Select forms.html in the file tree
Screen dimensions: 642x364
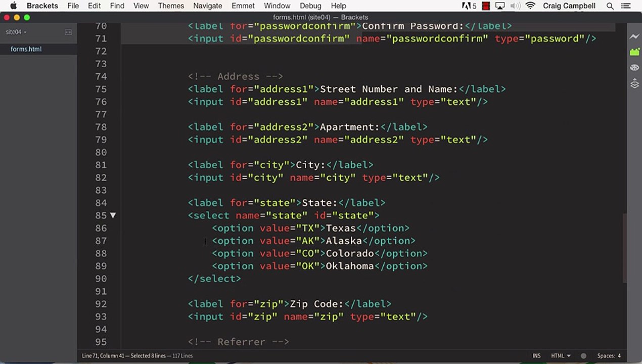click(26, 49)
